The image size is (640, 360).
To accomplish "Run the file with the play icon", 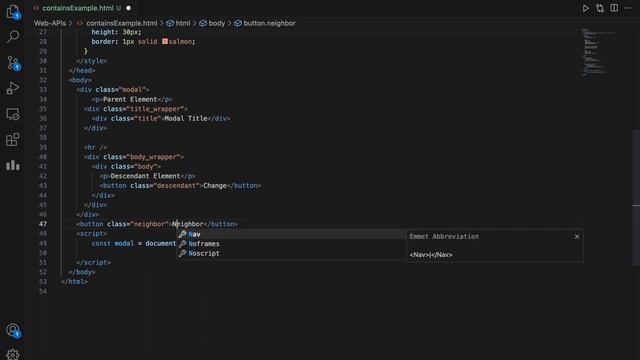I will click(586, 8).
